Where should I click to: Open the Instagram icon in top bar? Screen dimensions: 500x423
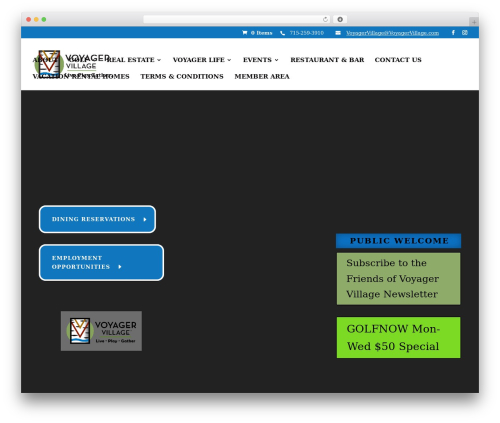(465, 33)
